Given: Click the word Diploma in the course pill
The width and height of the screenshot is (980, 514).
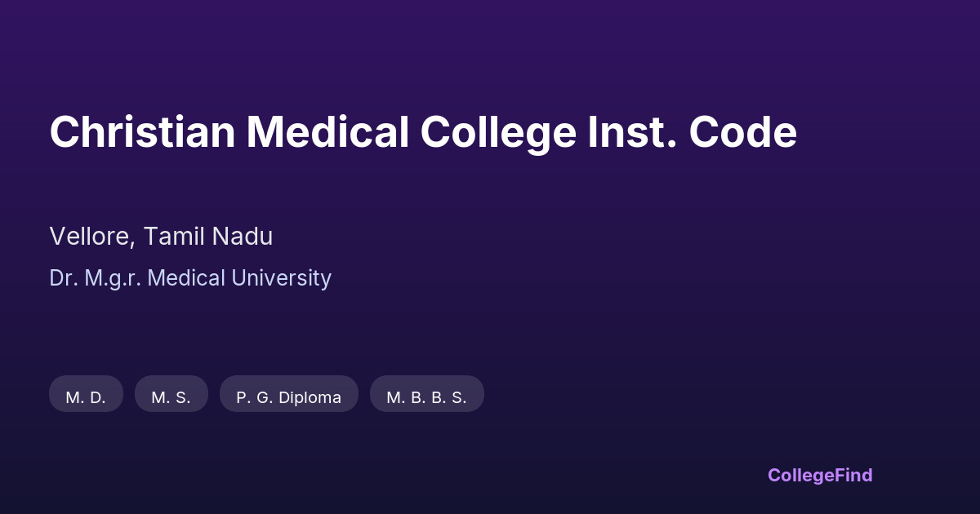Looking at the screenshot, I should coord(310,397).
